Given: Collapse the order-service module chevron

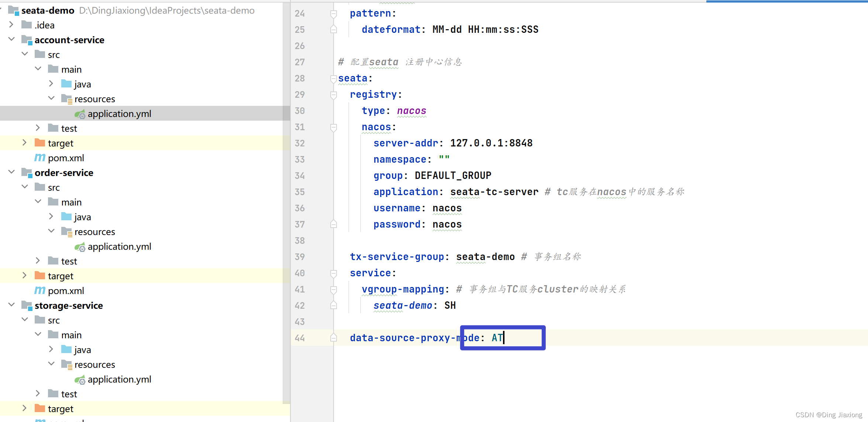Looking at the screenshot, I should point(11,172).
